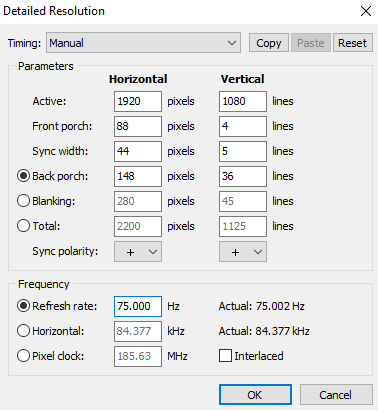This screenshot has height=410, width=378.
Task: Expand the horizontal sync polarity dropdown
Action: [138, 252]
